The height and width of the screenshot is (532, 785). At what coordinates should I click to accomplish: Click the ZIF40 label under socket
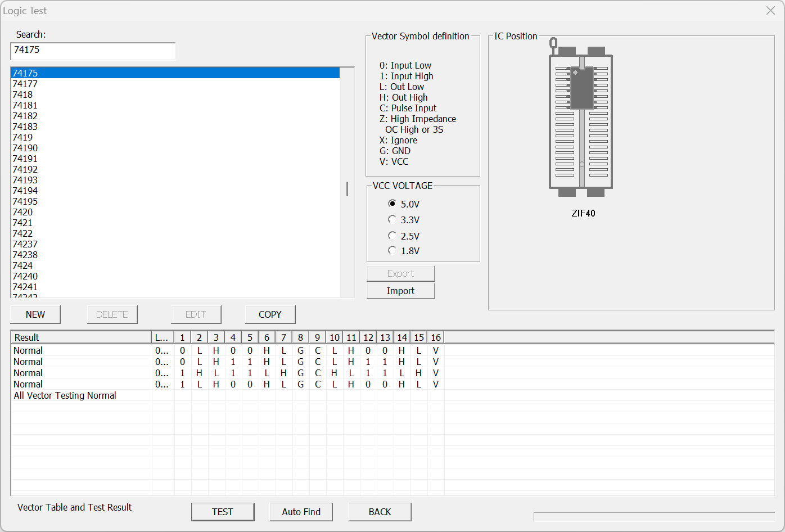[x=583, y=213]
